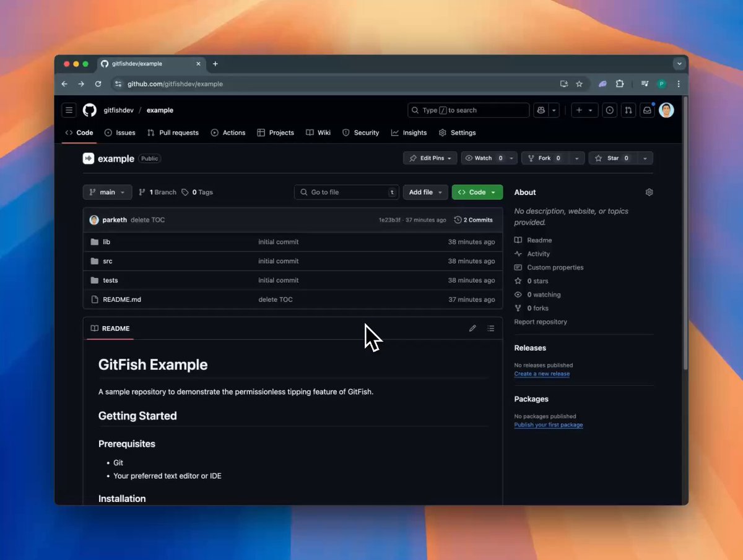Open the browser extensions puzzle icon
The width and height of the screenshot is (743, 560).
tap(619, 84)
